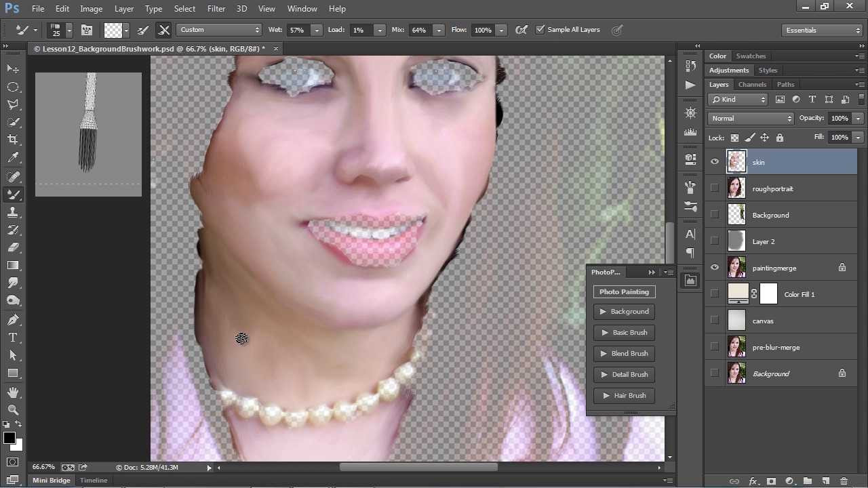Select the Horizontal Type tool
This screenshot has height=488, width=868.
coord(13,338)
